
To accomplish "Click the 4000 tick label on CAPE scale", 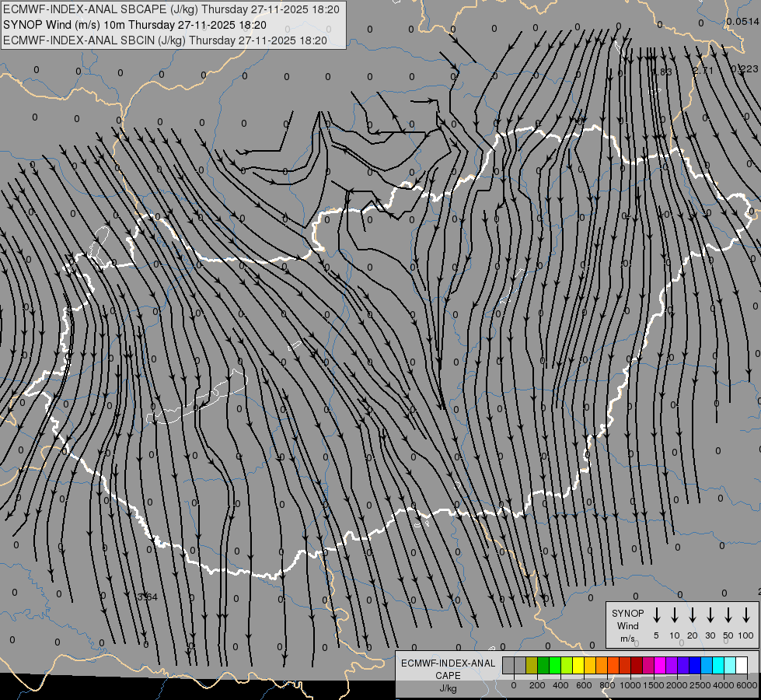I will (x=723, y=685).
